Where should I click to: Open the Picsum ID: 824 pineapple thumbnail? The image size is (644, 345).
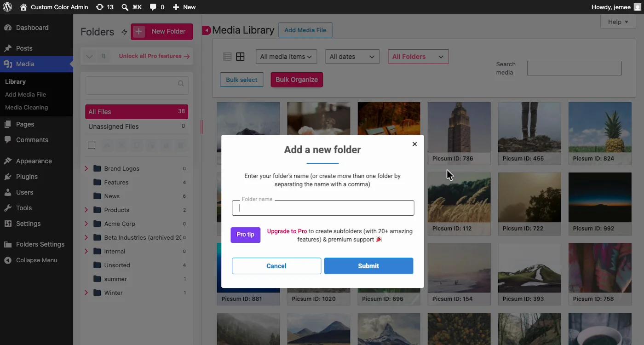click(x=600, y=133)
